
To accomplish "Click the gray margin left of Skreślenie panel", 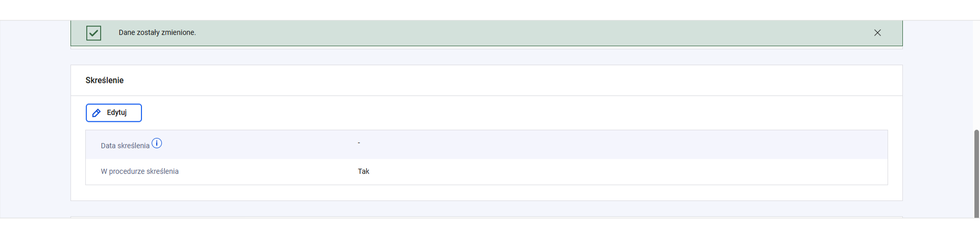I will 35,133.
